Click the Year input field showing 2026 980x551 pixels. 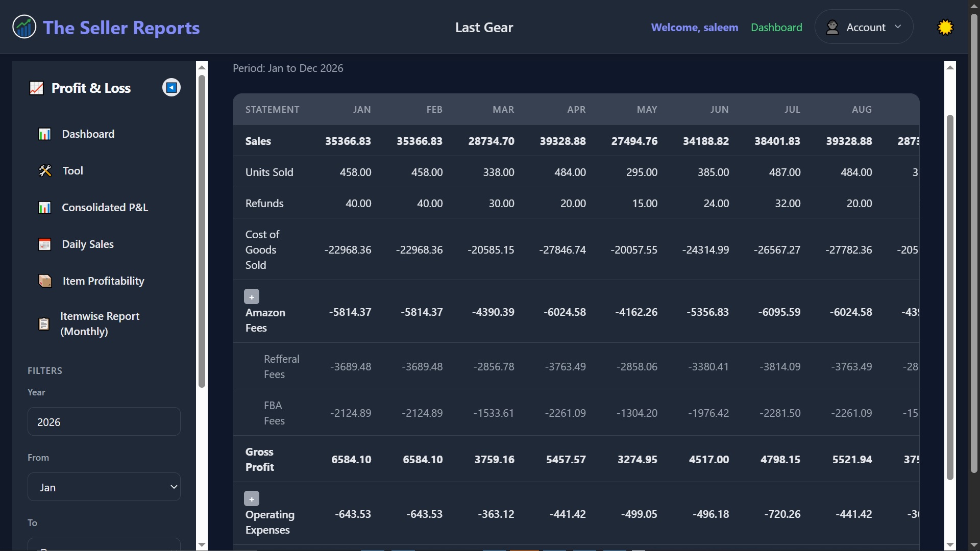[x=104, y=421]
